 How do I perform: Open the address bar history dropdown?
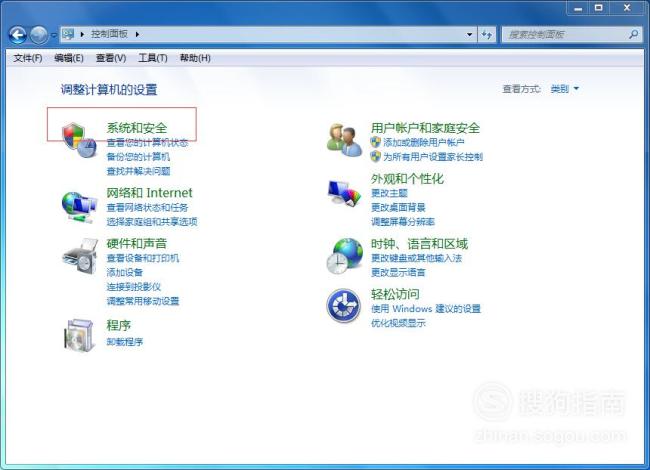point(469,34)
